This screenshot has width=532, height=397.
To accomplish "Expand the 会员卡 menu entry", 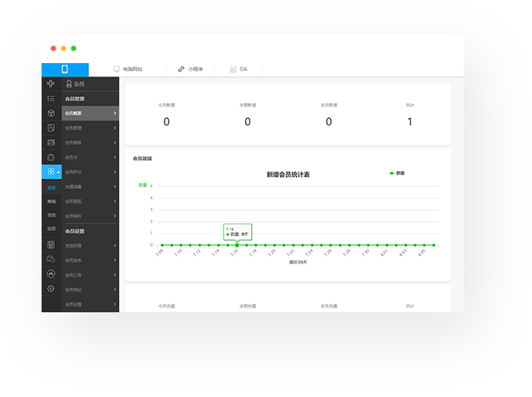I will pyautogui.click(x=90, y=157).
